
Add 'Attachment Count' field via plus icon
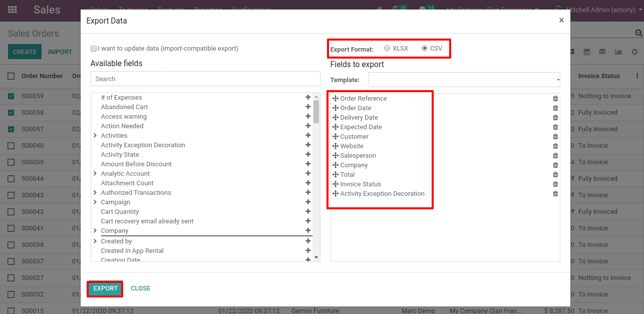pos(308,183)
